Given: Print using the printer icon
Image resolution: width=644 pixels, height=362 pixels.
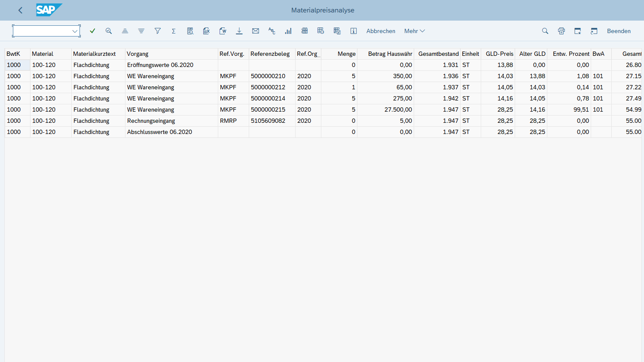Looking at the screenshot, I should pyautogui.click(x=562, y=31).
